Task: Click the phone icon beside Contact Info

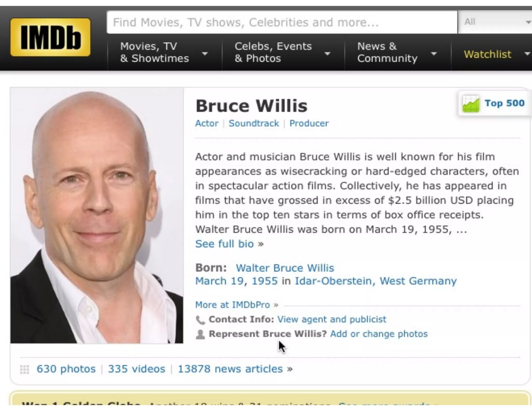Action: tap(200, 320)
